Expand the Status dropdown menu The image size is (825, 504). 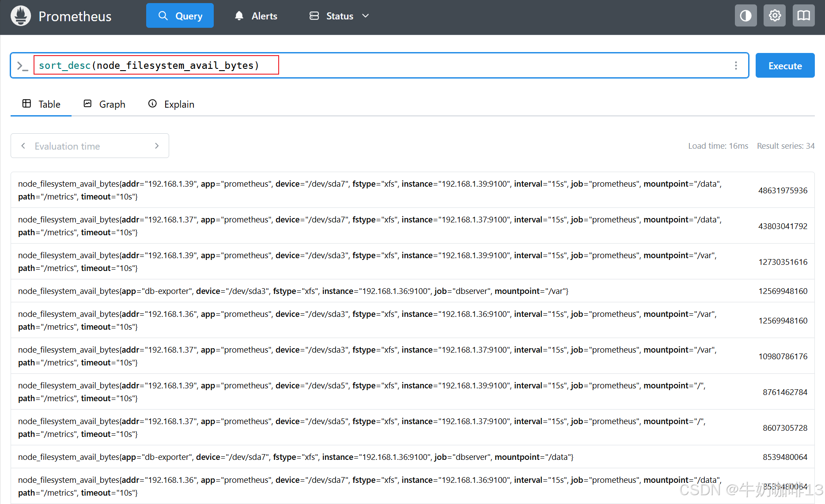pos(339,16)
